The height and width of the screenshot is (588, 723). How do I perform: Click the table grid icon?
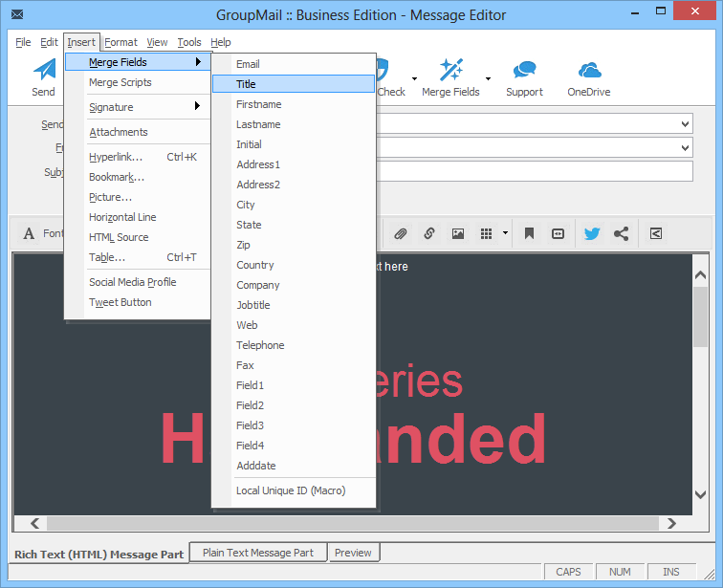point(486,233)
